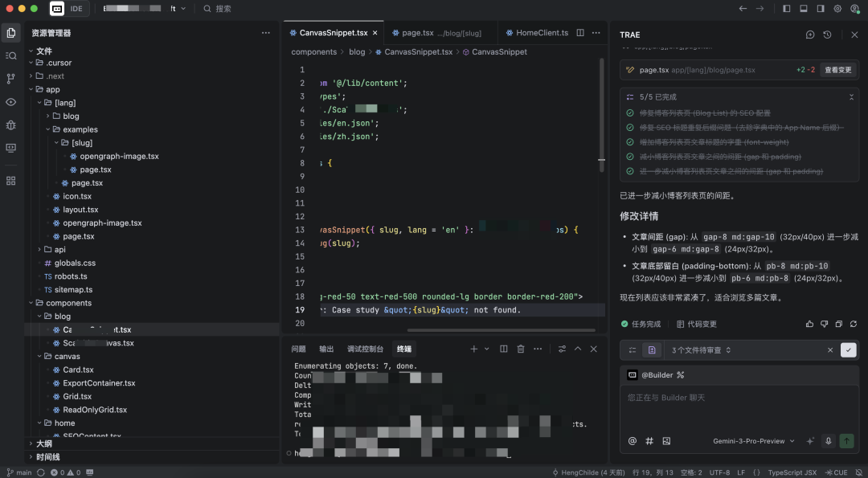Attach an image using the picture icon
This screenshot has height=478, width=868.
(666, 441)
